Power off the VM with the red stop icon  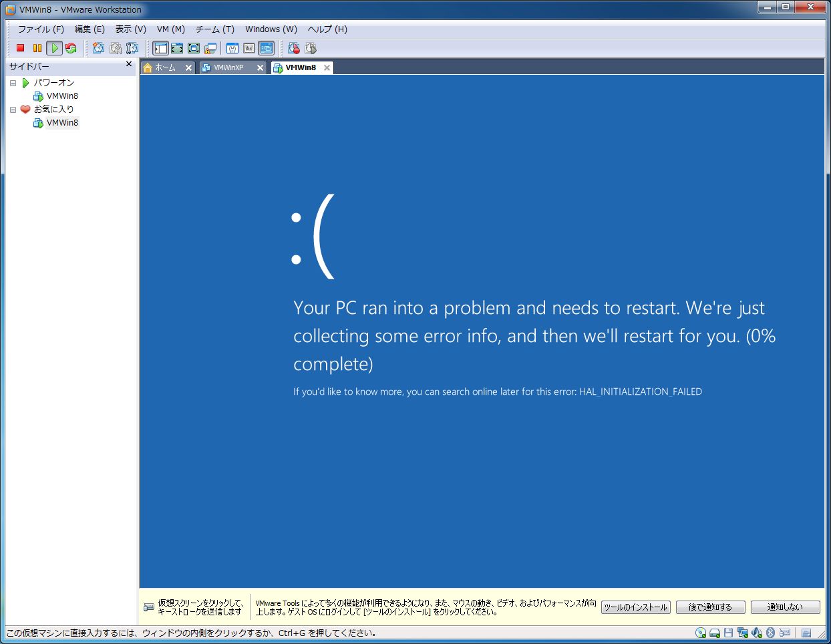pos(20,48)
